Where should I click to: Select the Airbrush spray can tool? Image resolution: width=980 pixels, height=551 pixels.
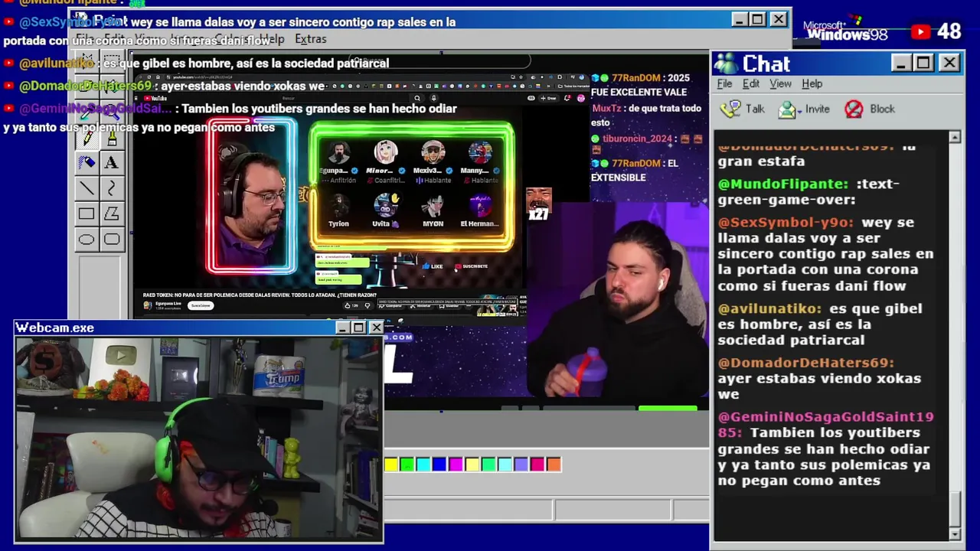tap(87, 163)
